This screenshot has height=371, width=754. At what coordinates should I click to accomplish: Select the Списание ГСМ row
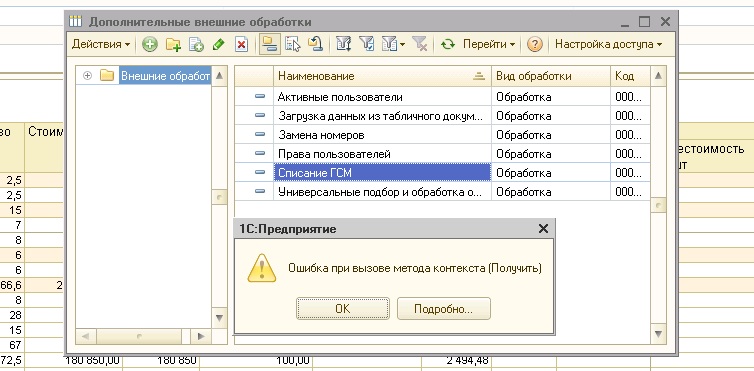(442, 173)
